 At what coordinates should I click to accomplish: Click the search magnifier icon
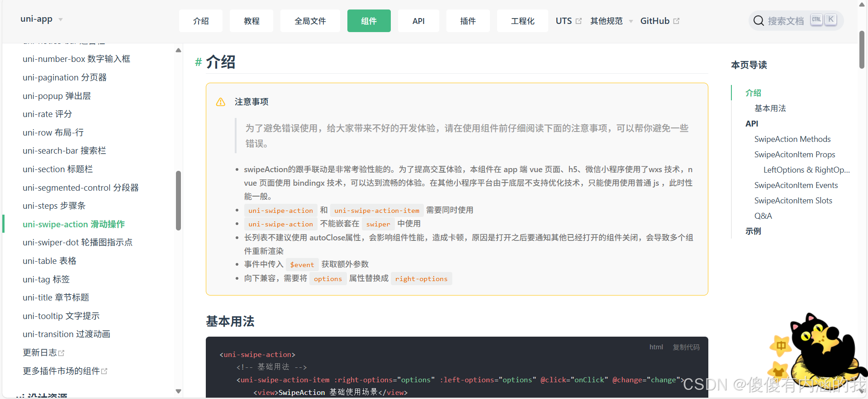759,21
